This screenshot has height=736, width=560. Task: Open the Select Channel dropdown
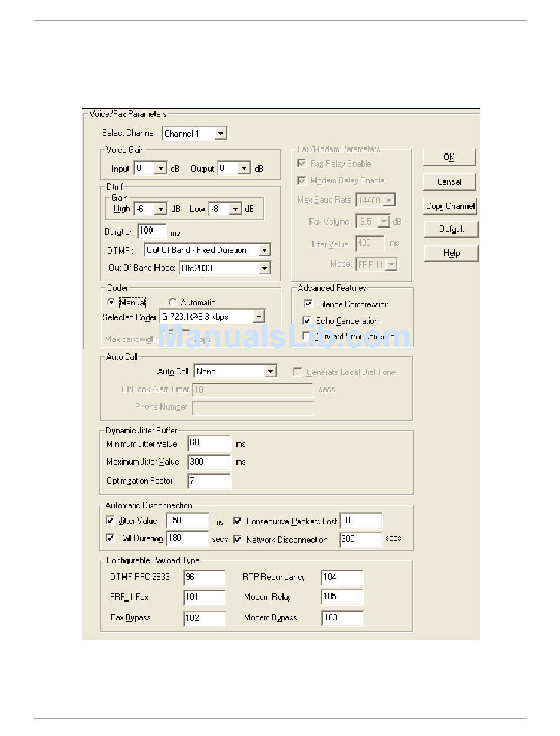pyautogui.click(x=195, y=133)
